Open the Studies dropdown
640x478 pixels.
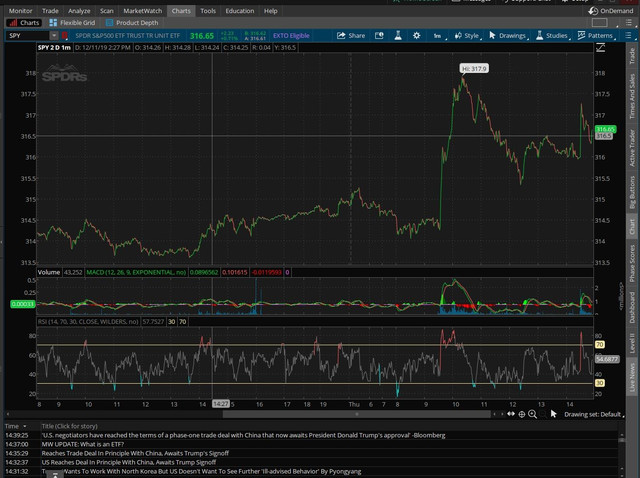(x=553, y=36)
